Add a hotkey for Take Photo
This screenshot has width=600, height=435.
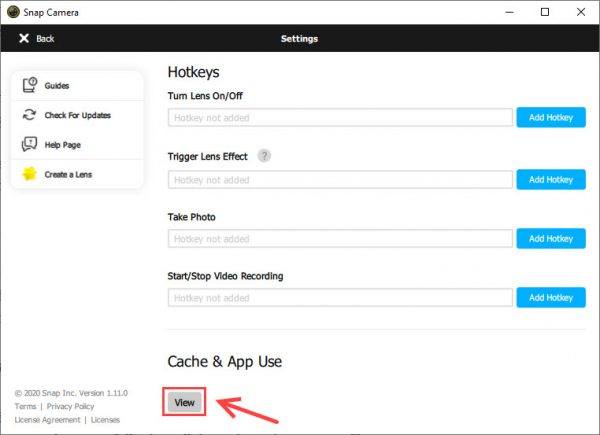[550, 238]
